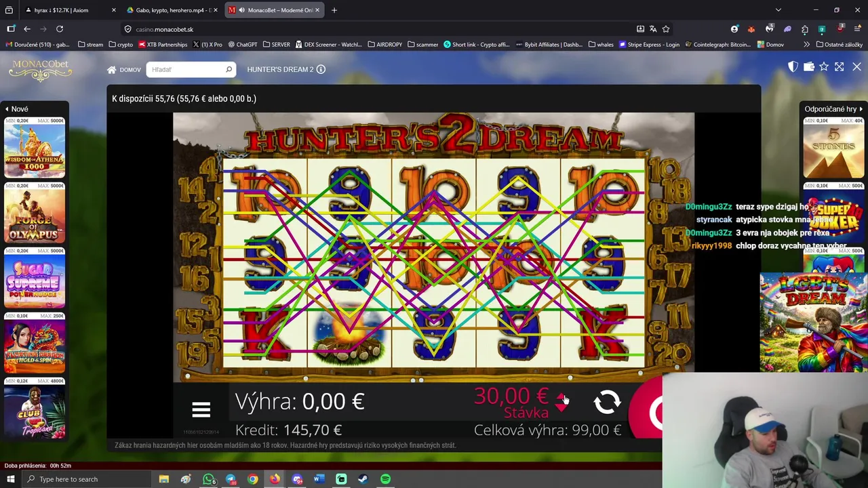Open Sugar Supreme Powernudge game thumbnail
This screenshot has width=868, height=488.
(x=35, y=278)
